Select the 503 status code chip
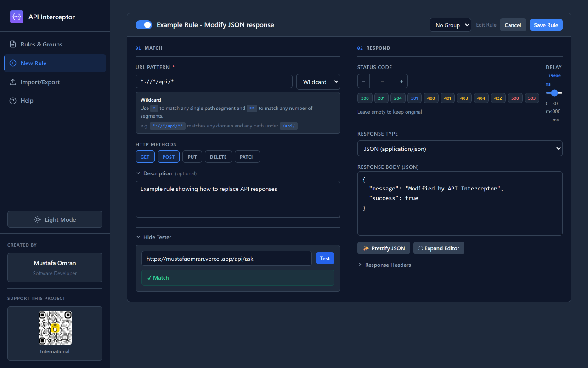This screenshot has height=368, width=588. point(532,98)
